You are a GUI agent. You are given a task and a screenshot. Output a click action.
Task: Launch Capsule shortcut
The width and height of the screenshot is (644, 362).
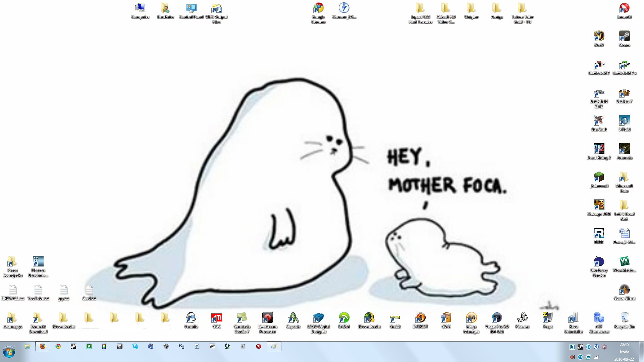coord(293,321)
